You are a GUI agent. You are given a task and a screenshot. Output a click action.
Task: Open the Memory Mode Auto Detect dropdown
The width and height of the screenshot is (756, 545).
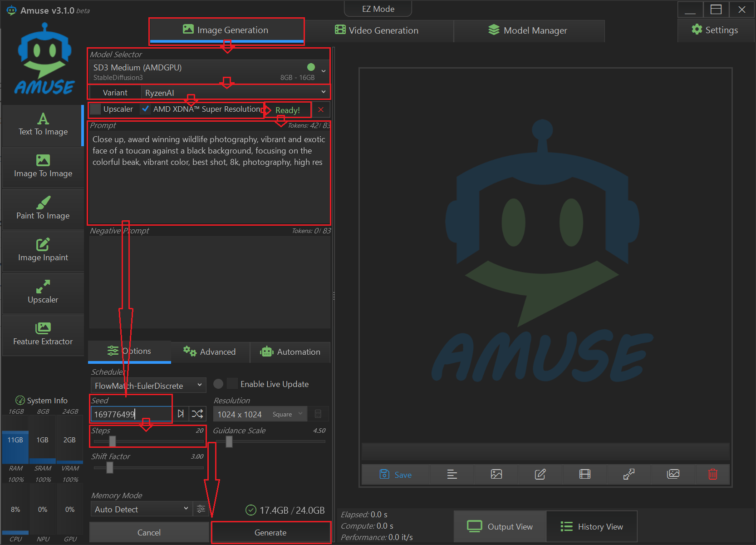[x=141, y=509]
